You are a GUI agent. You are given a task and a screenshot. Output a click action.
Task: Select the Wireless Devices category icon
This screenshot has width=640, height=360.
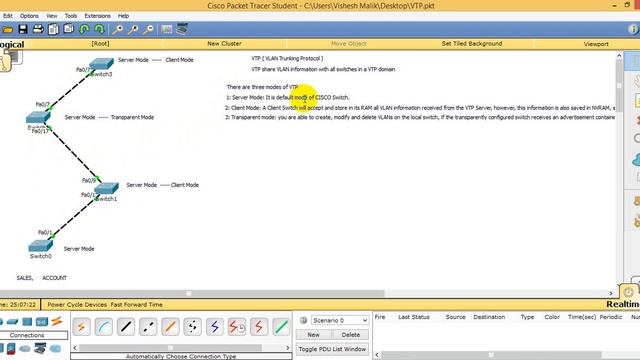(x=42, y=322)
